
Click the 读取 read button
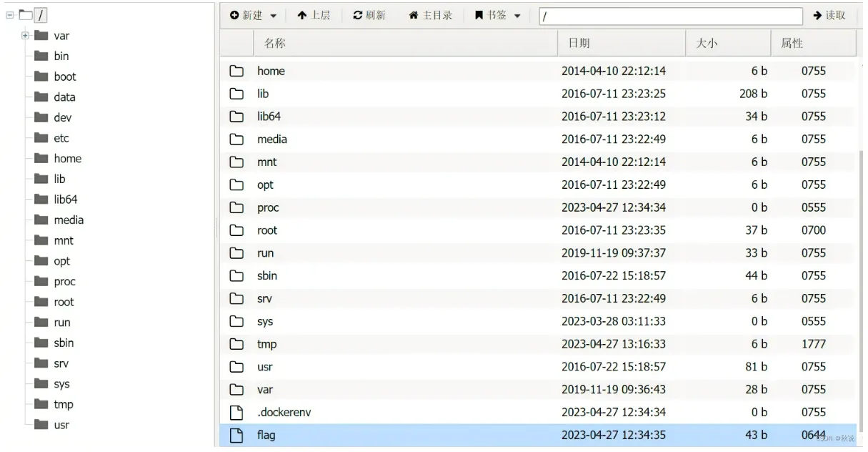click(829, 16)
